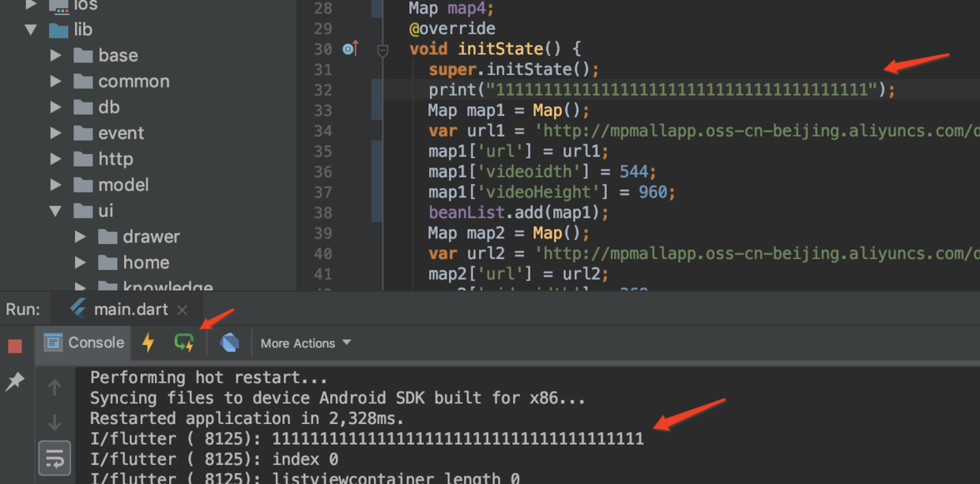Viewport: 980px width, 484px height.
Task: Click the override gutter icon on line 30
Action: (350, 49)
